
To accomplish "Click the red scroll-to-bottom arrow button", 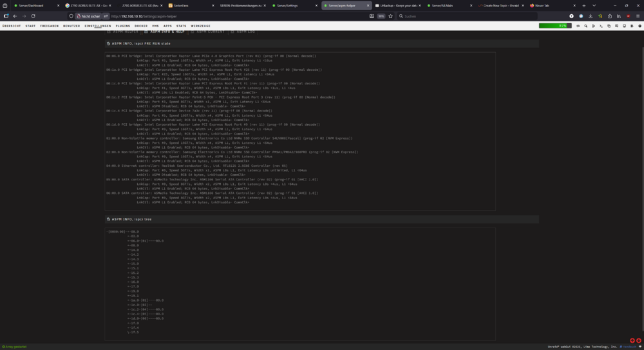I will (639, 340).
